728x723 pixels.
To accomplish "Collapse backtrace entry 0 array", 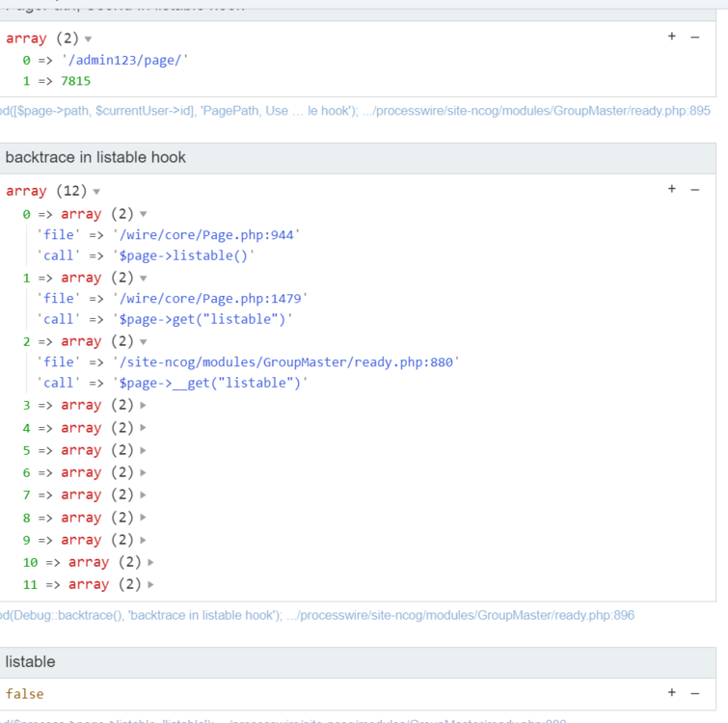I will click(144, 214).
